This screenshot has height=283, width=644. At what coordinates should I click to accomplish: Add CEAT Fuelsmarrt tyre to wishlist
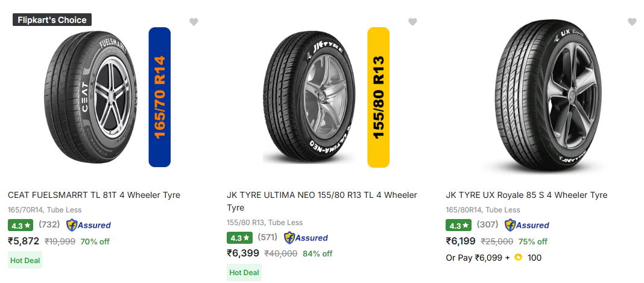[x=194, y=22]
